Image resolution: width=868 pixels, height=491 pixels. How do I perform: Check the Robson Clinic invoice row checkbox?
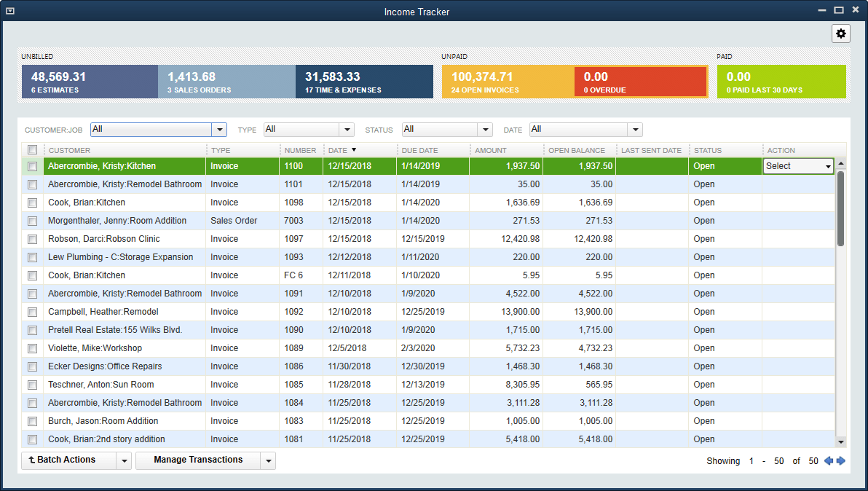[x=32, y=239]
